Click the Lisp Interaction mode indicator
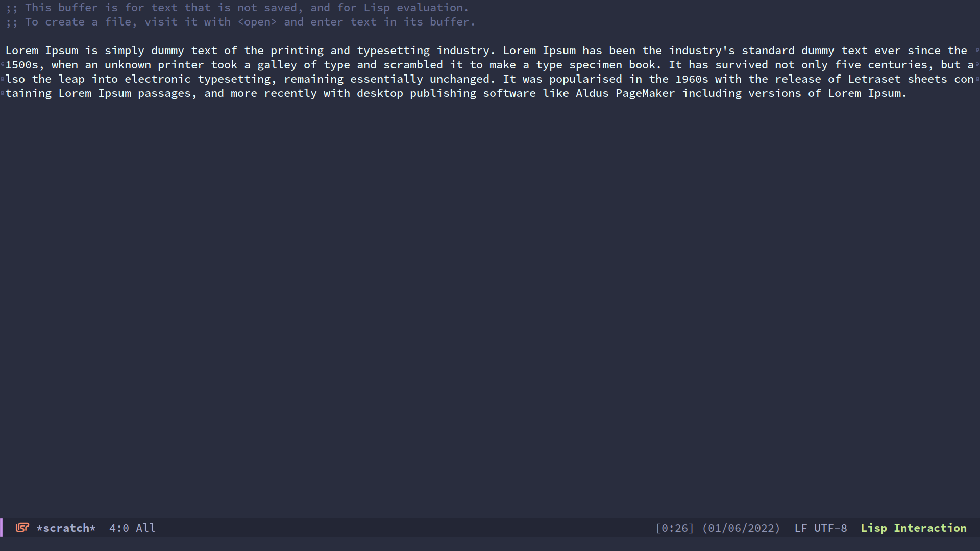 (914, 528)
